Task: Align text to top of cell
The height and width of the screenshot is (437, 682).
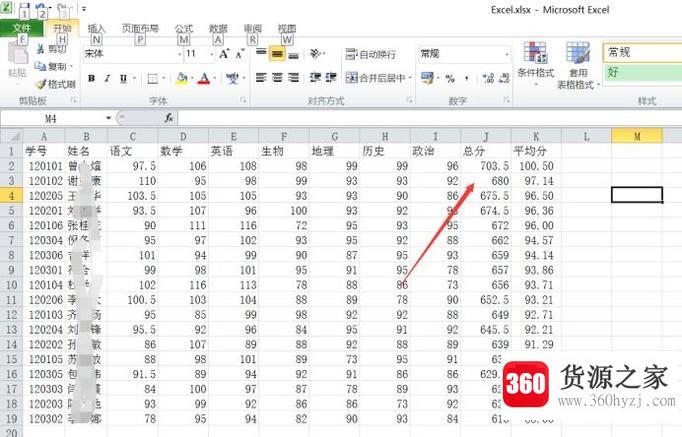Action: pos(261,53)
